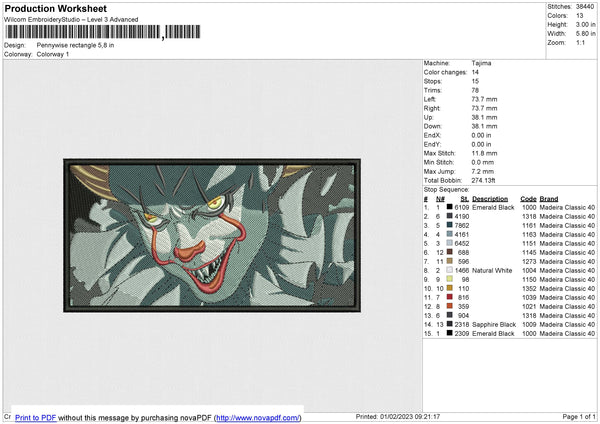This screenshot has width=600, height=424.
Task: Open the http://www.novapdf.com/ link
Action: coord(258,417)
